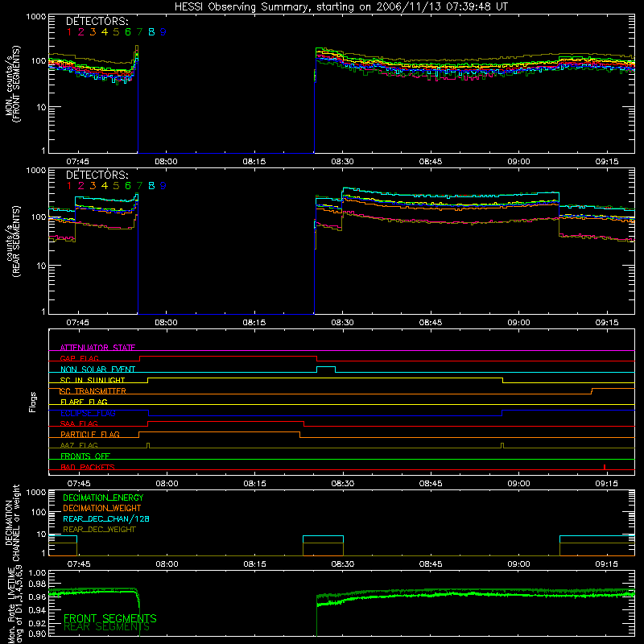Select magenta detector 2 in the rear segments legend

[81, 186]
